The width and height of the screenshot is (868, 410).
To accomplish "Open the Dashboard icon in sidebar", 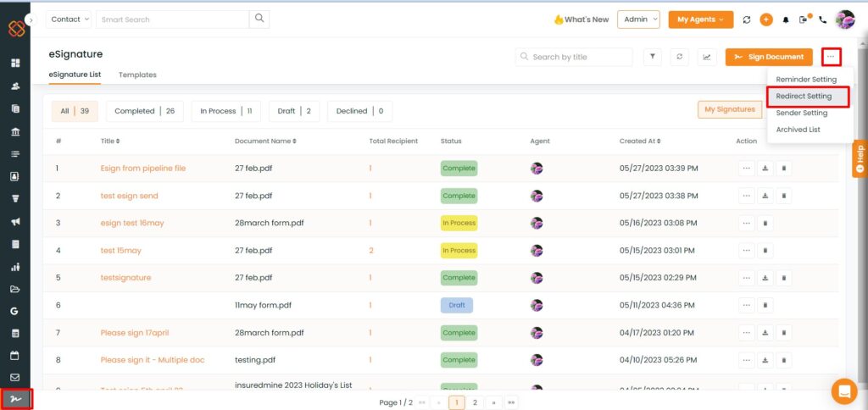I will click(x=15, y=63).
